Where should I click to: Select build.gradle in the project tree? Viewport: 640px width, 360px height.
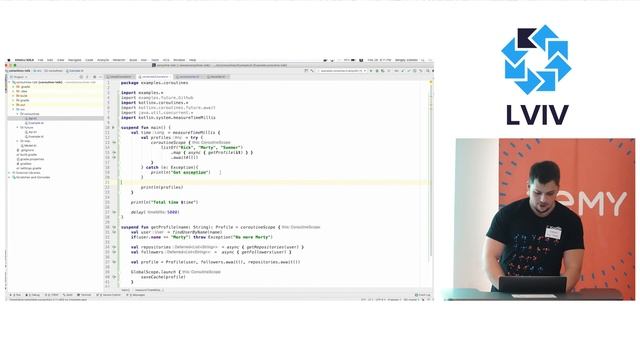pyautogui.click(x=27, y=155)
